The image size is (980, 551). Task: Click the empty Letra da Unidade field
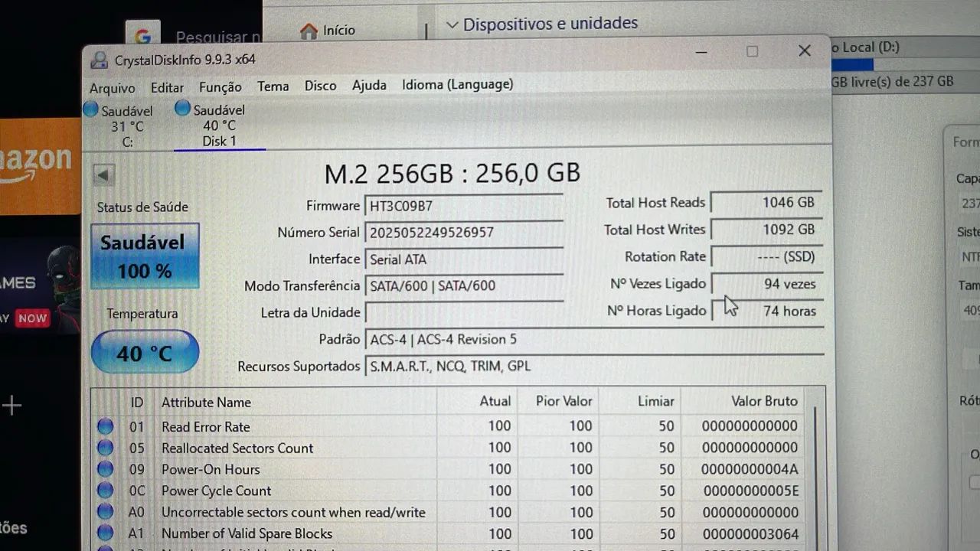[464, 312]
